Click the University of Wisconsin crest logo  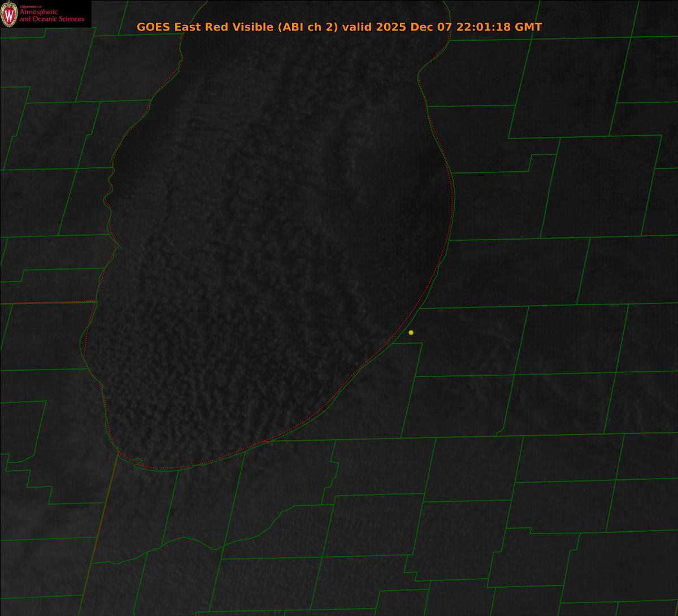click(x=8, y=14)
